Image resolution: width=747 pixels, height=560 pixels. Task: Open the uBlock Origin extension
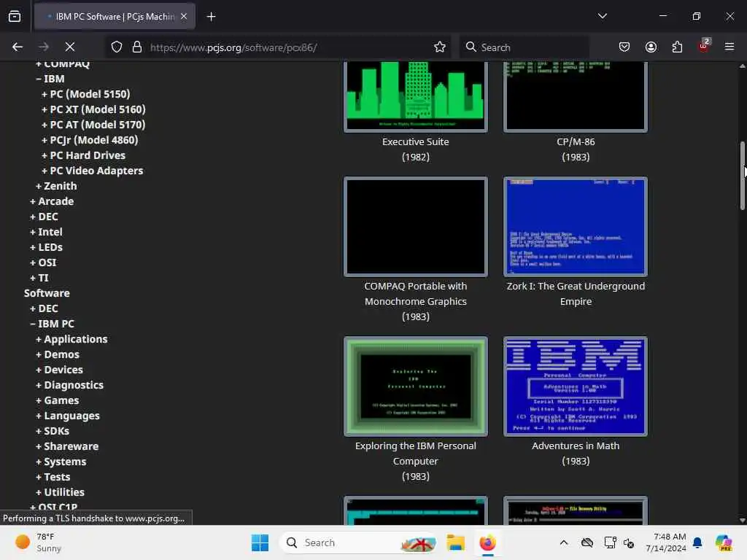(x=703, y=46)
